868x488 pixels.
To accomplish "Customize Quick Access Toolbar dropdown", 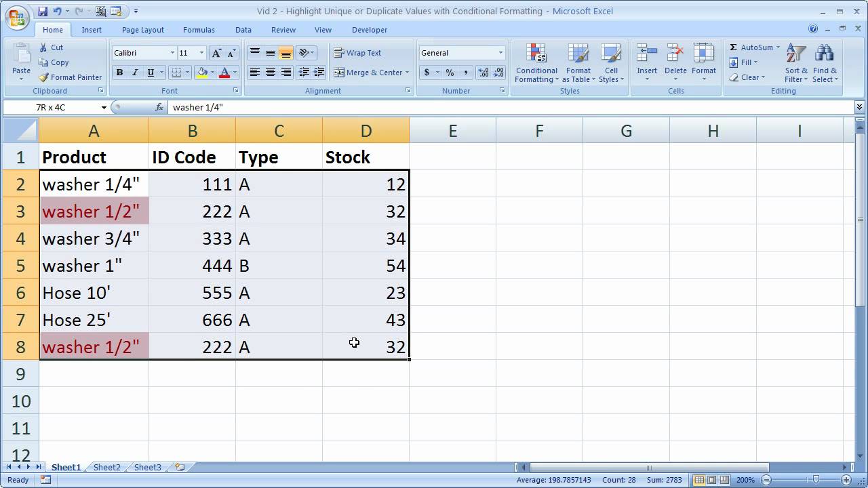I will pyautogui.click(x=136, y=11).
